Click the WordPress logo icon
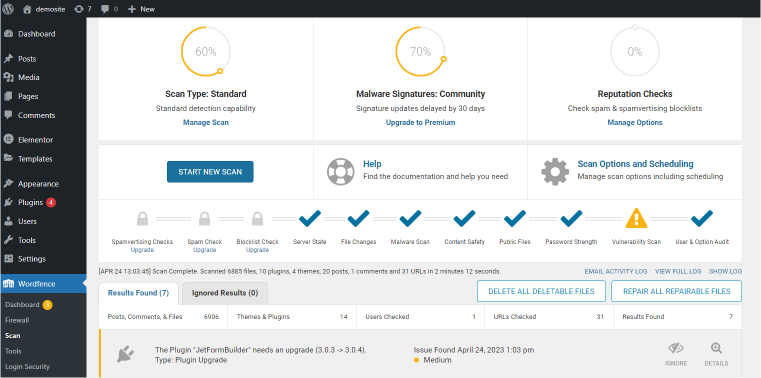The height and width of the screenshot is (378, 761). [x=8, y=9]
